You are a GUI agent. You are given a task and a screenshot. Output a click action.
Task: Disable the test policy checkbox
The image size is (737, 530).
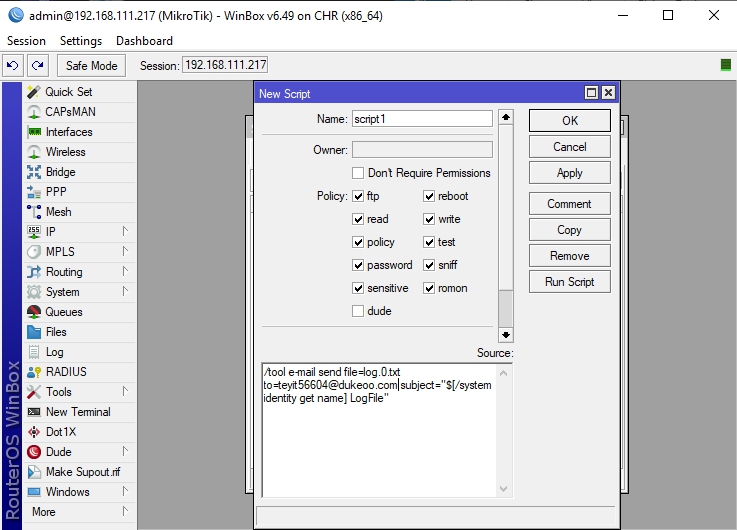point(429,242)
